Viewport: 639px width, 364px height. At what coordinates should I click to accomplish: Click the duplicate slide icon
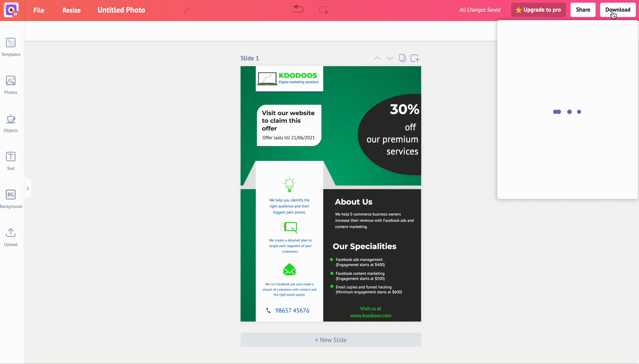coord(402,58)
